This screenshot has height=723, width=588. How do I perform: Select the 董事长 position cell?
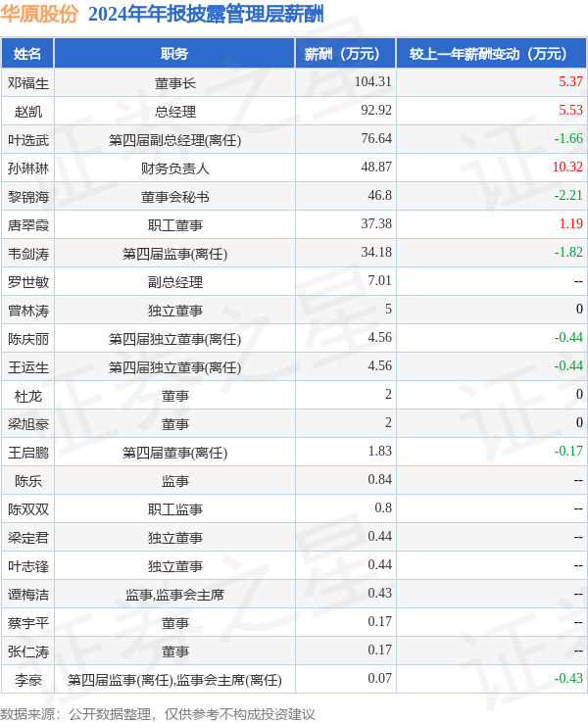(x=174, y=83)
